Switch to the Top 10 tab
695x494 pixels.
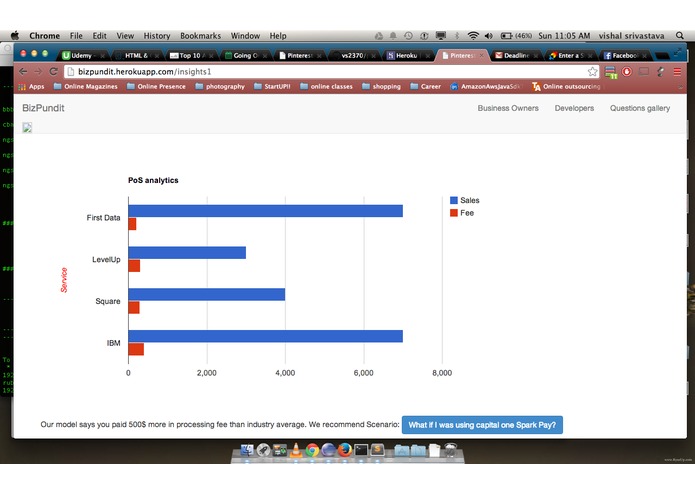click(191, 55)
